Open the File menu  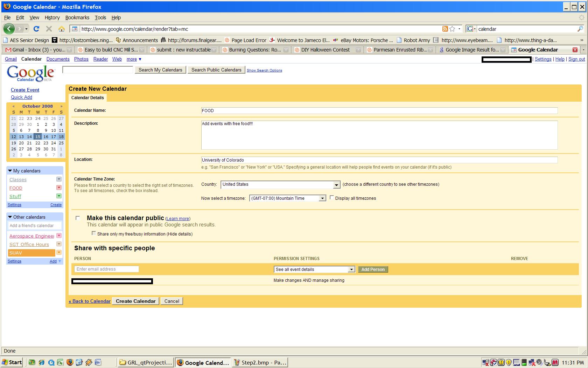point(7,18)
